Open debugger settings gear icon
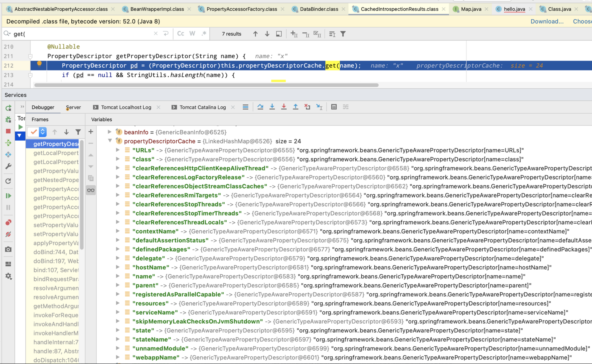 8,276
